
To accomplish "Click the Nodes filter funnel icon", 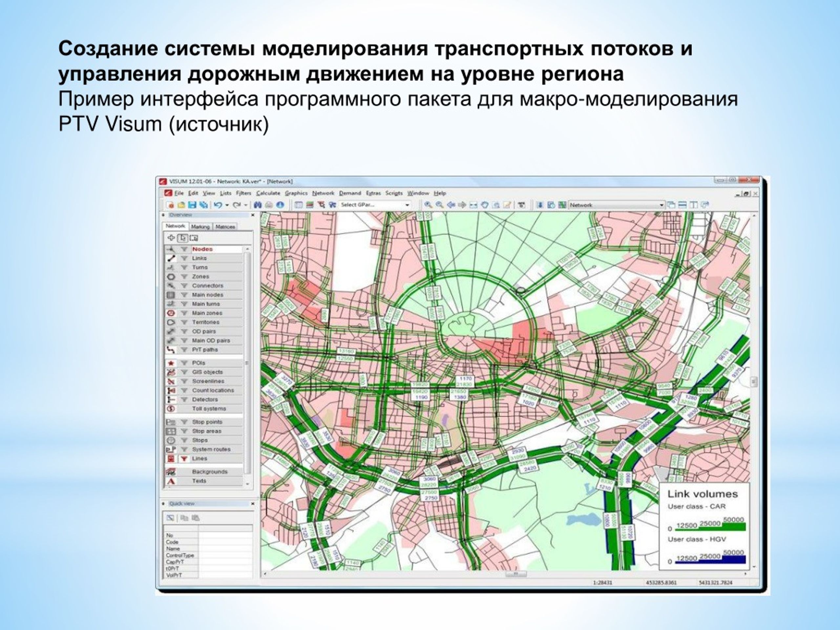I will point(184,249).
